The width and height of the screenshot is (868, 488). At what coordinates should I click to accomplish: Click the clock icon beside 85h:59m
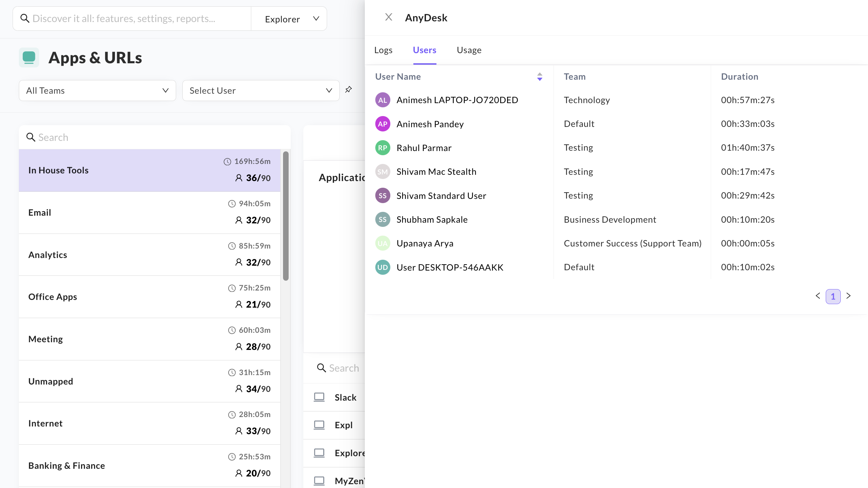232,246
